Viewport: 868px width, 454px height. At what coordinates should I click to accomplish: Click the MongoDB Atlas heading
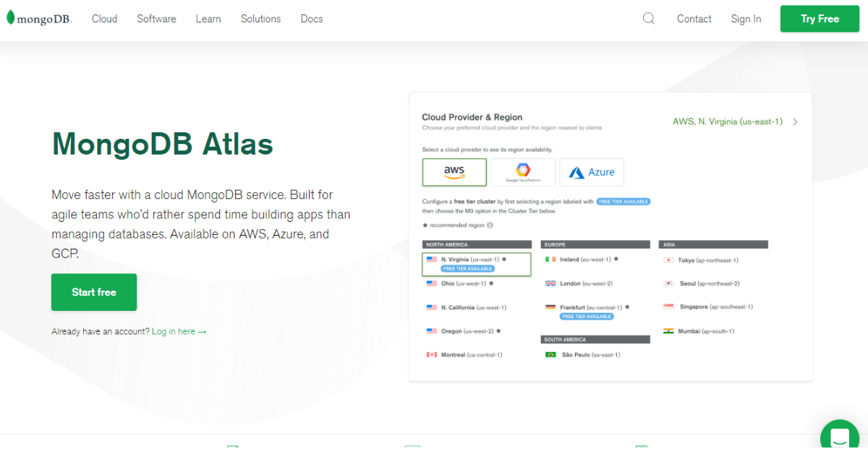tap(162, 144)
